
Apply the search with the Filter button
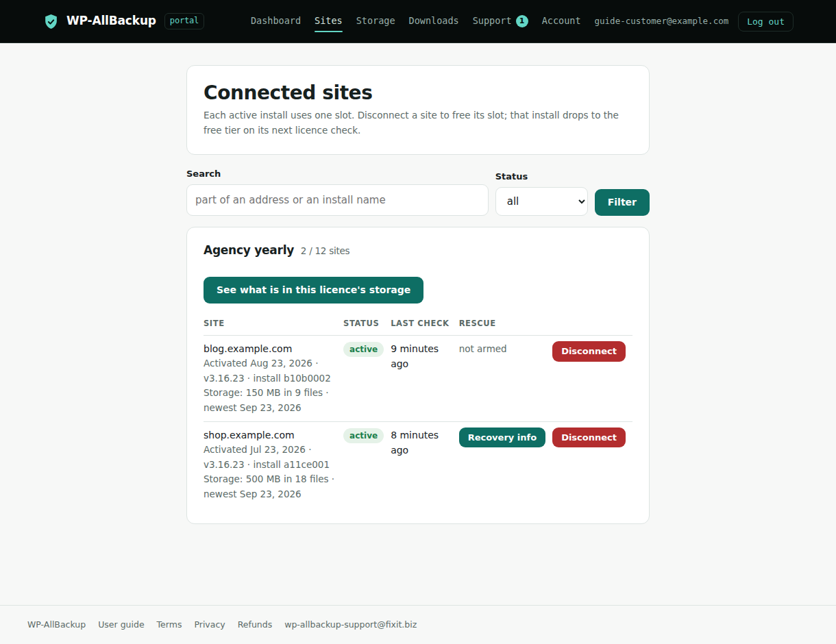622,202
